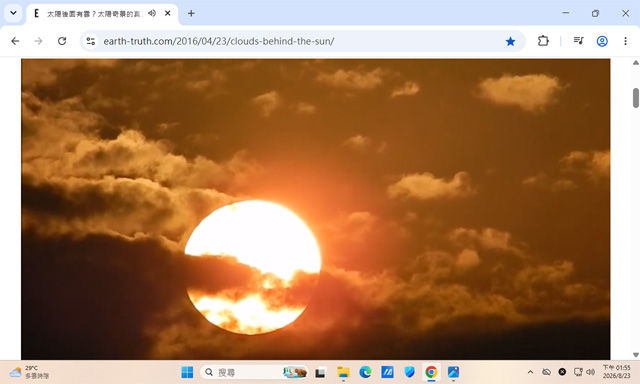Toggle the bookmark star for this page
Image resolution: width=640 pixels, height=384 pixels.
(x=510, y=41)
